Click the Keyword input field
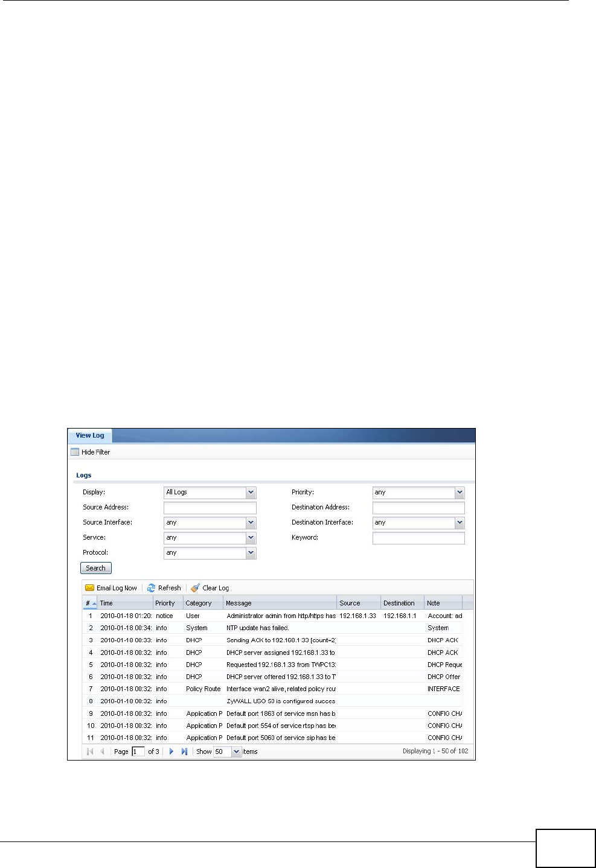The height and width of the screenshot is (868, 596). tap(418, 538)
